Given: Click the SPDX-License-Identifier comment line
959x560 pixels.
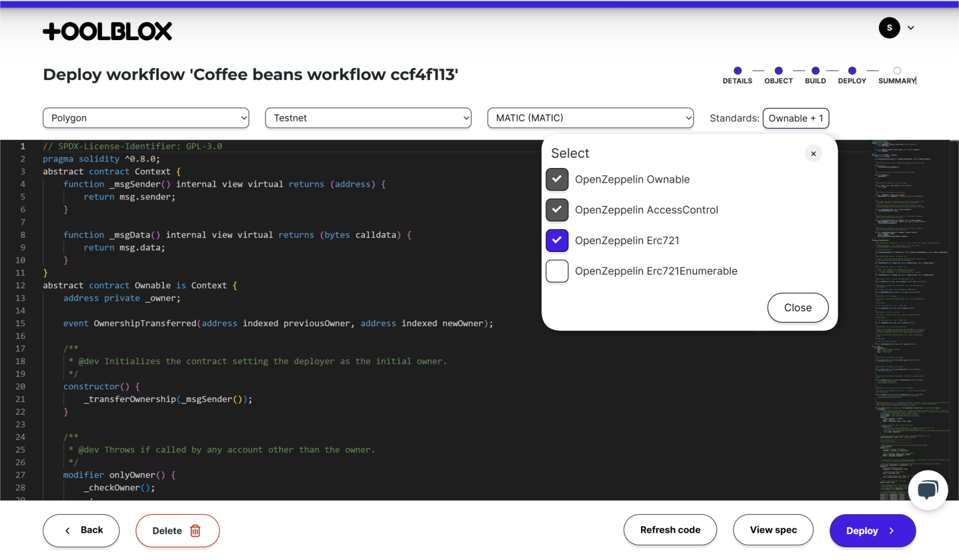Looking at the screenshot, I should [133, 146].
